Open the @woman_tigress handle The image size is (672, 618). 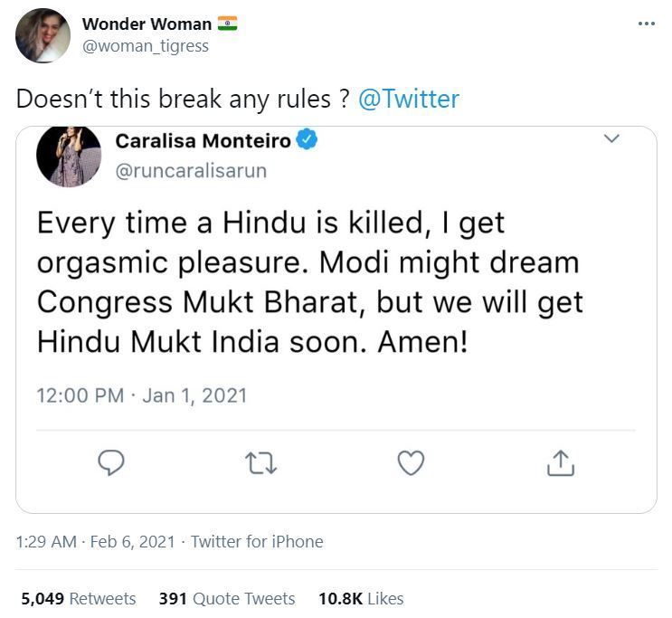146,46
